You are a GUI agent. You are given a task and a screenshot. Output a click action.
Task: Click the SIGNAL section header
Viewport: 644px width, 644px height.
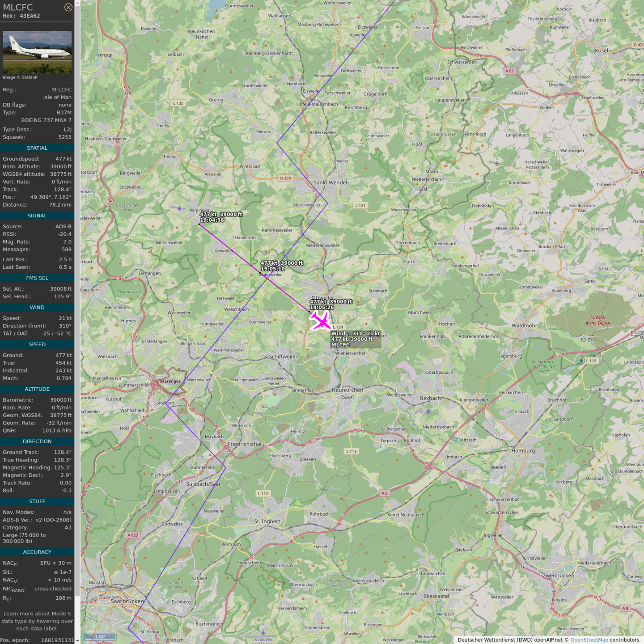point(37,216)
